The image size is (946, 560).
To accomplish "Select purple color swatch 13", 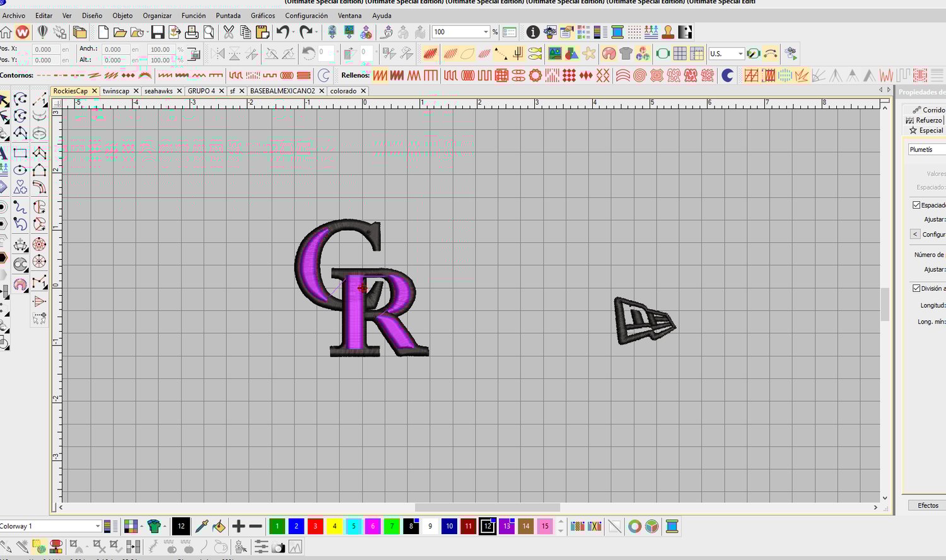I will pyautogui.click(x=507, y=526).
